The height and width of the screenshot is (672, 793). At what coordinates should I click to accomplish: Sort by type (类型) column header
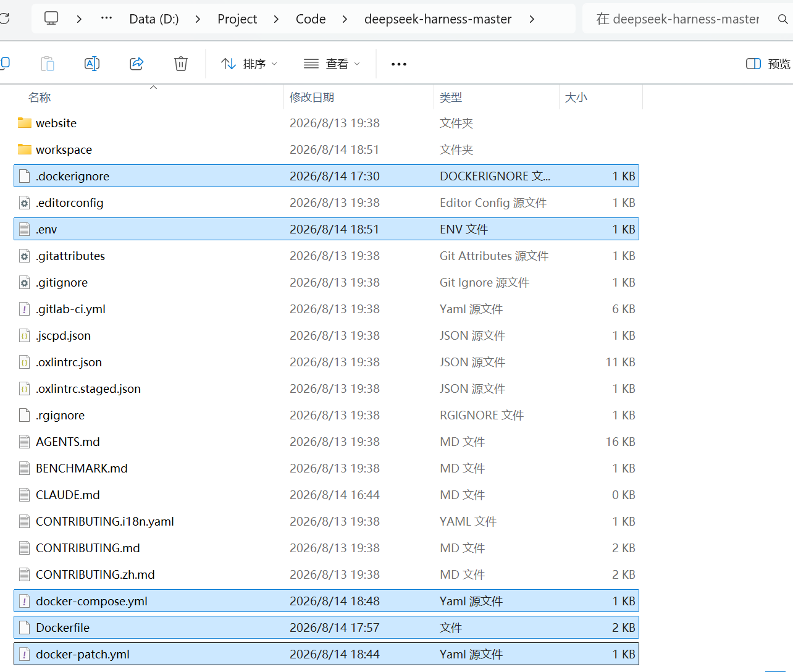tap(451, 98)
